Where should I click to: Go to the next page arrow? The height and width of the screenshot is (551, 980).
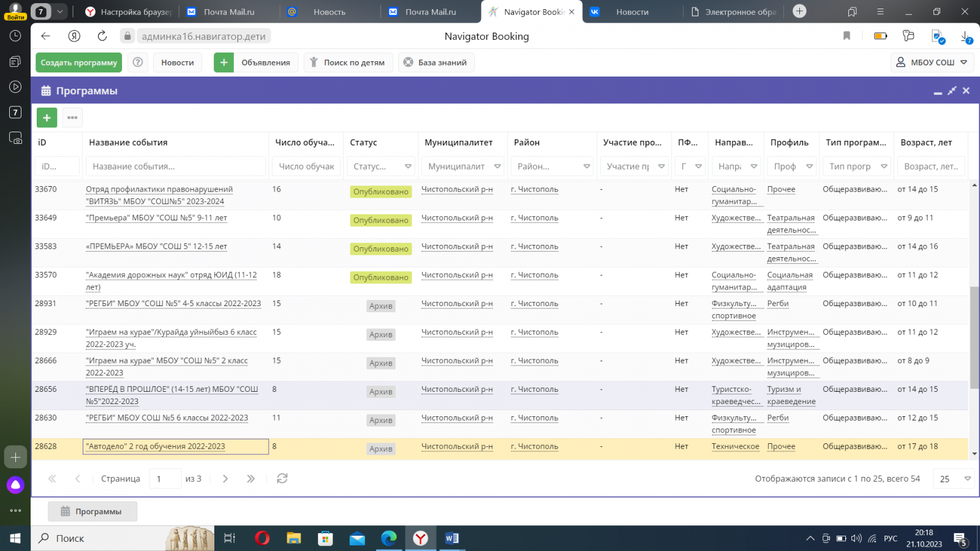pos(225,479)
